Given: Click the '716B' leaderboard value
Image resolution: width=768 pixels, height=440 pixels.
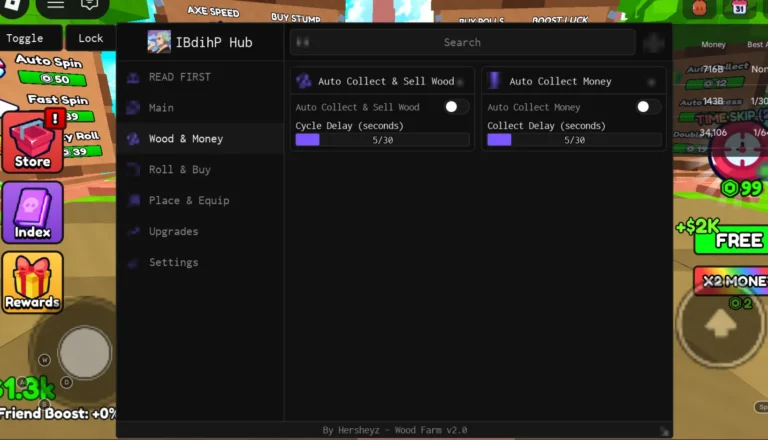Looking at the screenshot, I should 713,70.
